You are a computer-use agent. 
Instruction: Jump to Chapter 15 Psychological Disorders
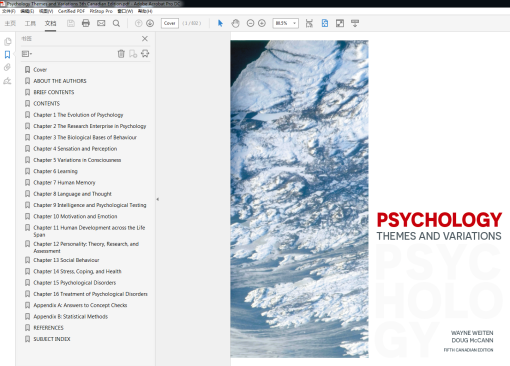click(x=75, y=283)
